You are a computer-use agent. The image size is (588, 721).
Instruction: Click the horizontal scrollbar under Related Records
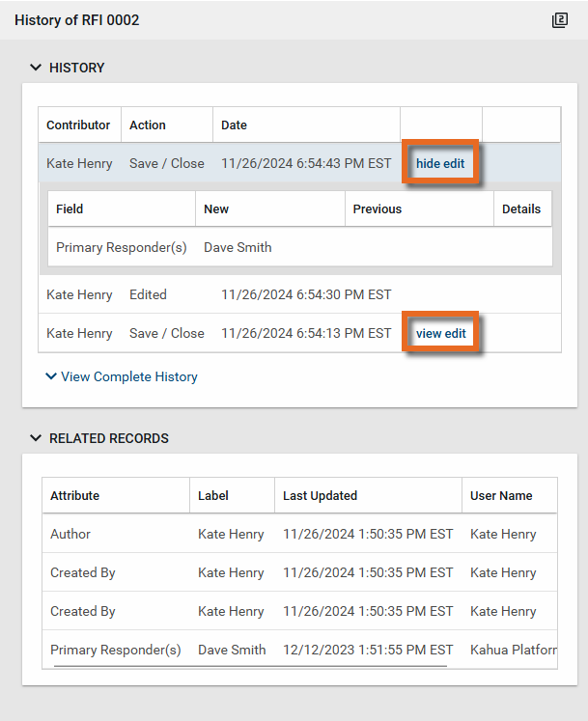tap(250, 666)
